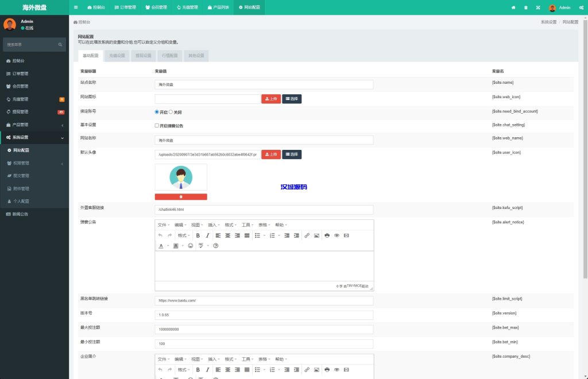This screenshot has width=588, height=379.
Task: Click insert link icon in 弹窗公告 editor
Action: tap(307, 235)
